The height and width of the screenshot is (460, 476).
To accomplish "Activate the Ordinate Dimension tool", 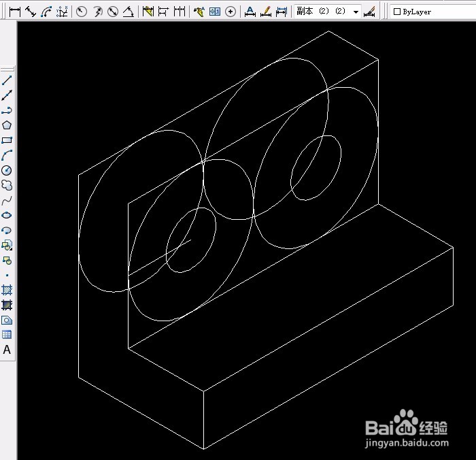I will point(63,12).
